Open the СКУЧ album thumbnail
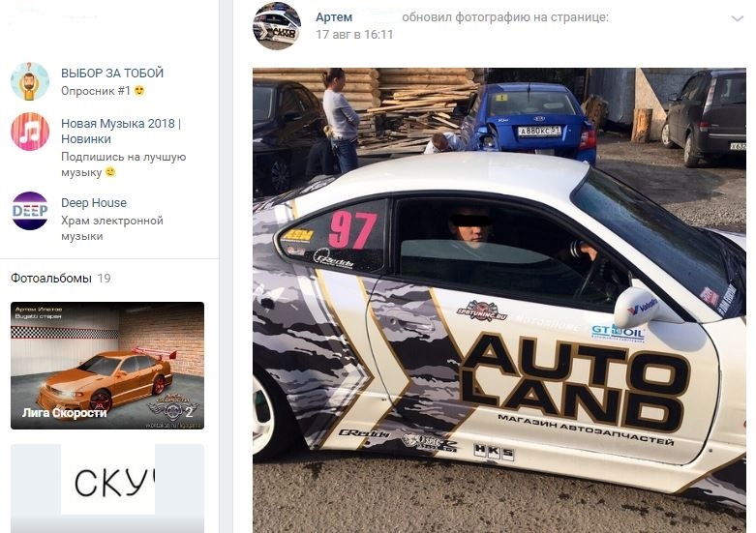The image size is (756, 533). click(107, 489)
